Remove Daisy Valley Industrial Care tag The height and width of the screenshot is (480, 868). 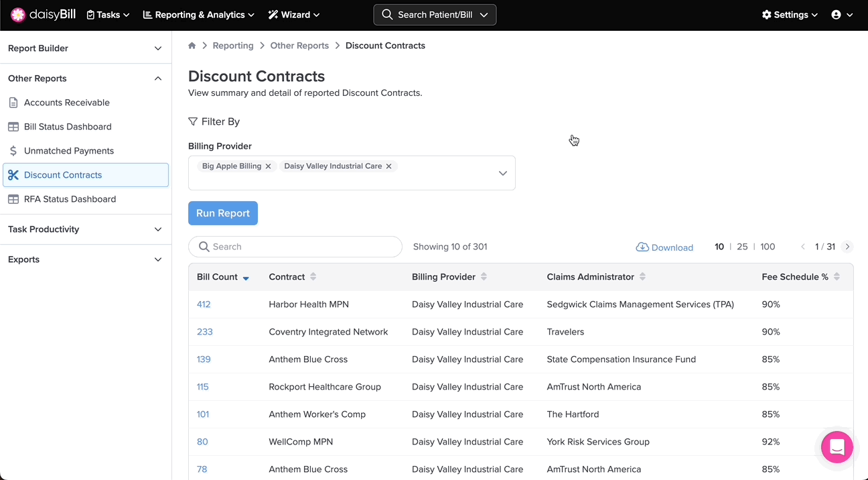pos(388,166)
